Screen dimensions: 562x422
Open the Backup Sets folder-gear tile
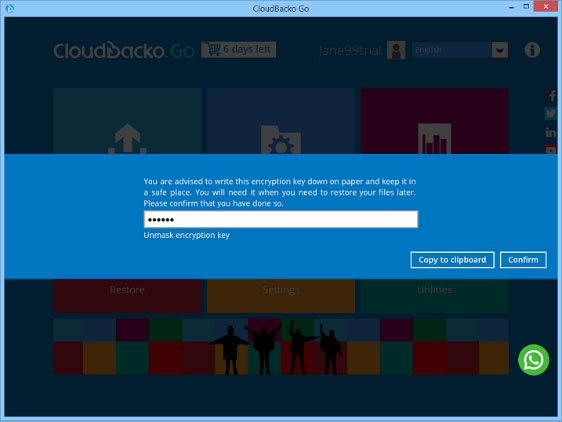click(x=281, y=121)
